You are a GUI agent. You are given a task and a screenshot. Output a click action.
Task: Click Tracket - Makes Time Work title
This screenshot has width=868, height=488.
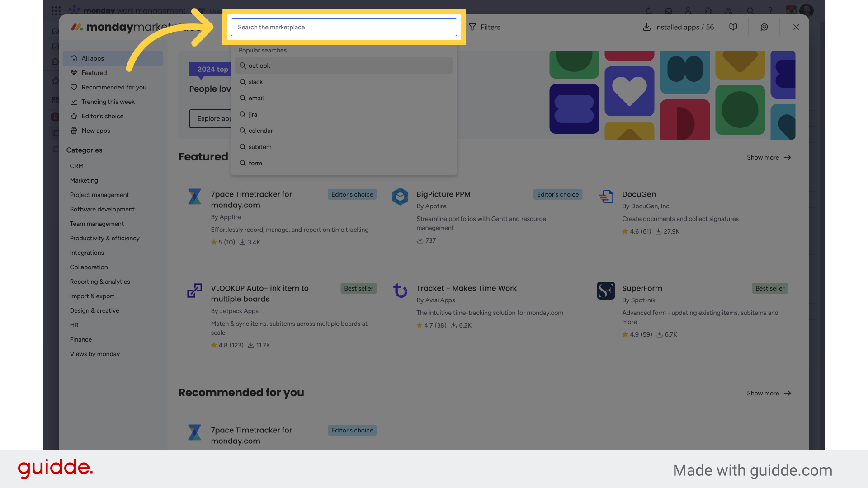467,288
